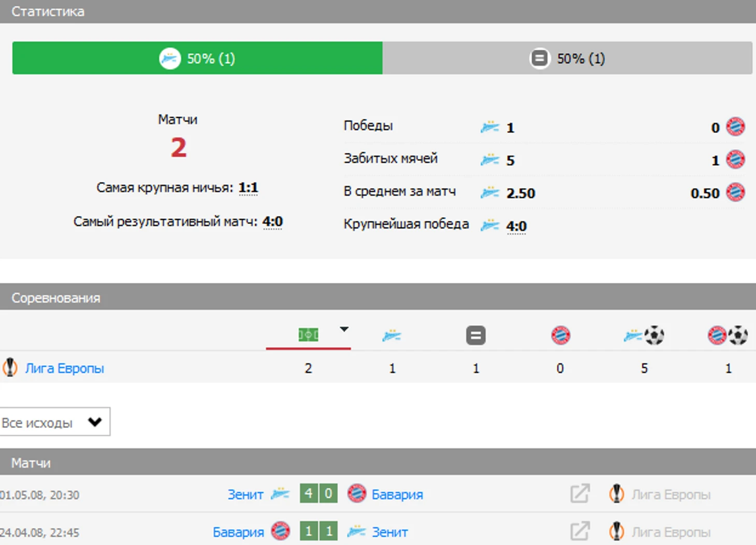Click the green Zenit 50% wins bar
This screenshot has width=756, height=545.
tap(197, 58)
